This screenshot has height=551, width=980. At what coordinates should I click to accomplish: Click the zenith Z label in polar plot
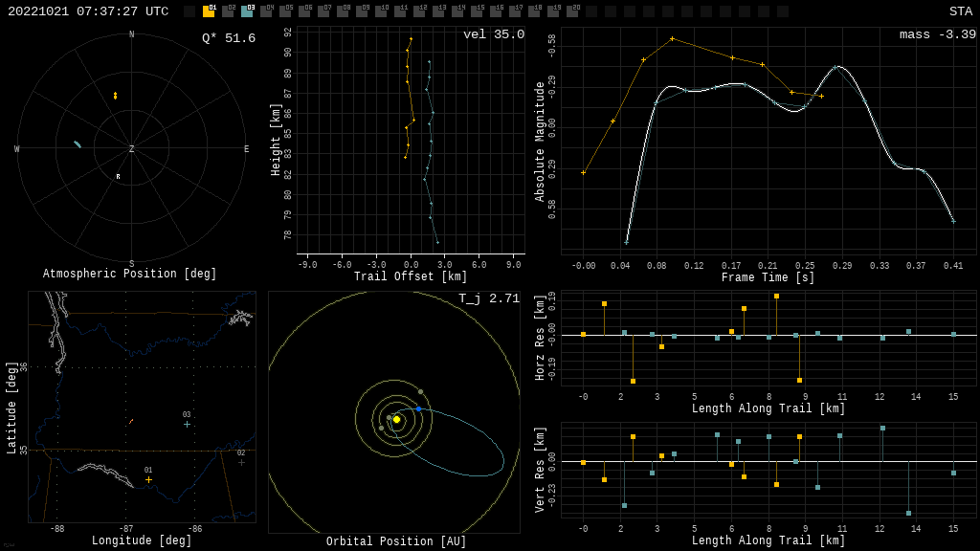[132, 149]
